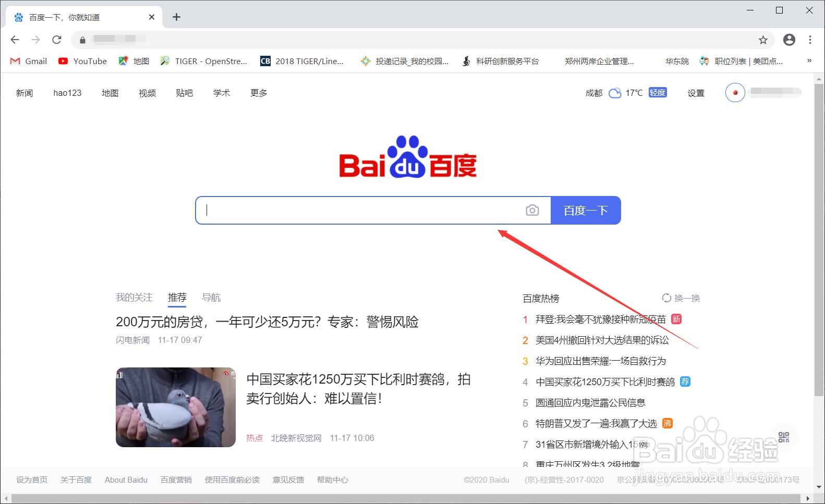The image size is (825, 504).
Task: Go back using the browser back arrow
Action: click(15, 40)
